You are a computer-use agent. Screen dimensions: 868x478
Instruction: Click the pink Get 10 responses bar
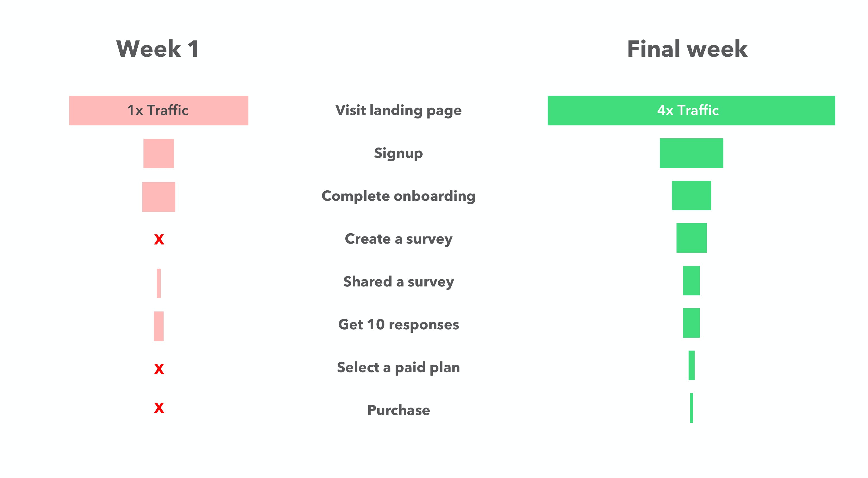pyautogui.click(x=159, y=326)
